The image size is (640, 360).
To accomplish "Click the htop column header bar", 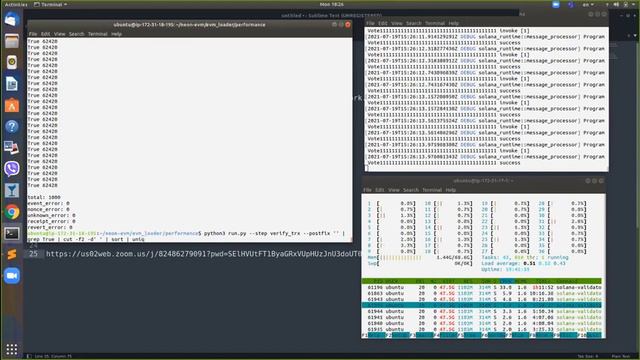I will (482, 281).
